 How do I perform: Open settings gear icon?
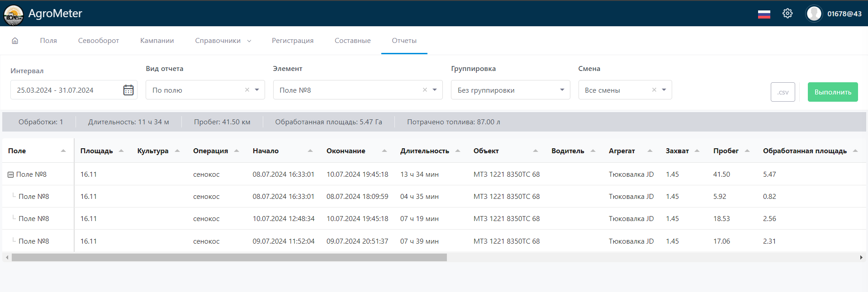(787, 14)
